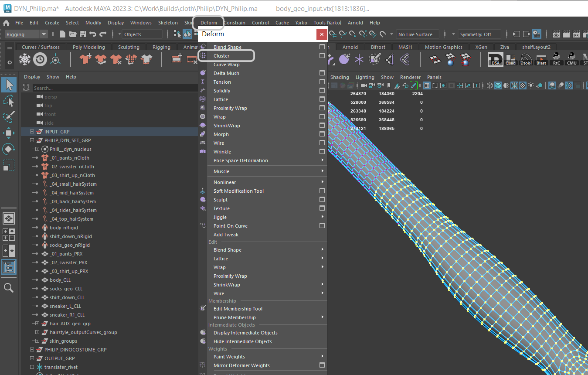
Task: Click the Redo arrow icon
Action: click(103, 34)
